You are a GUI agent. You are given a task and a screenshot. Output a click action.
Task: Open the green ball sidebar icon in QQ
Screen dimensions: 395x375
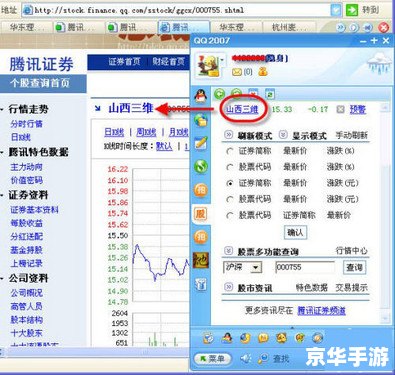click(x=201, y=166)
